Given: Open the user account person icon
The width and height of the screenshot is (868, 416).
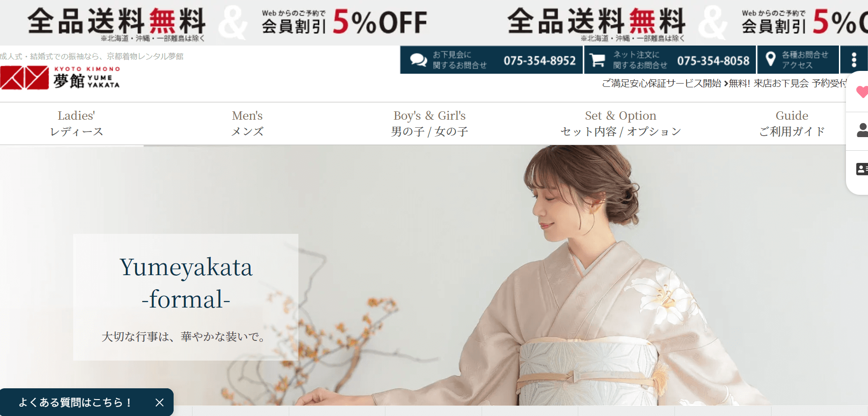Looking at the screenshot, I should 862,130.
